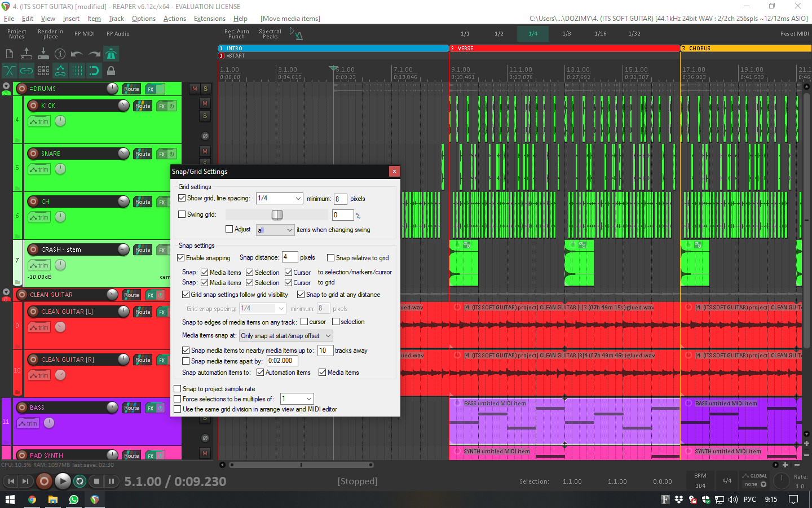The width and height of the screenshot is (812, 508).
Task: Open project settings info icon
Action: (60, 54)
